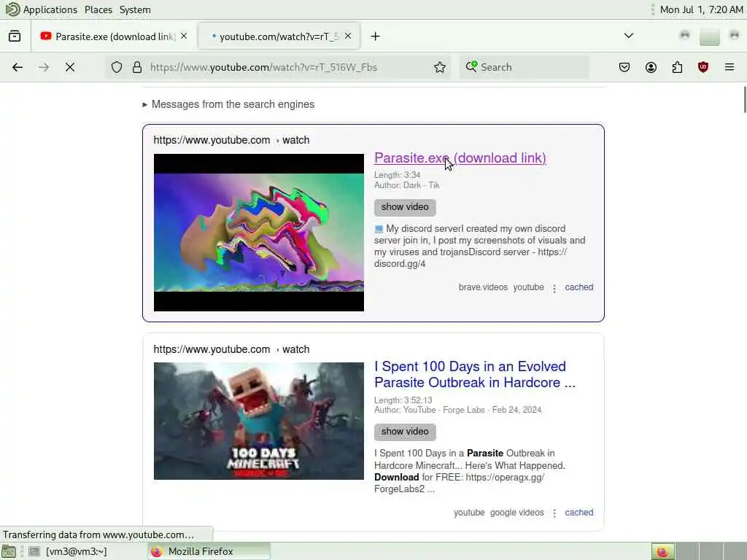Open the uBlock Origin shield icon

pos(703,67)
